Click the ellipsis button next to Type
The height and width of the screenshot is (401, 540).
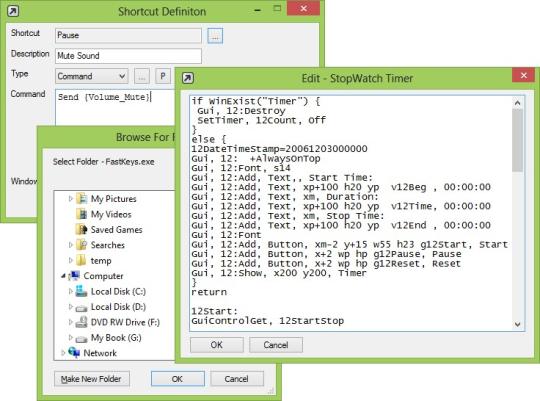[142, 76]
